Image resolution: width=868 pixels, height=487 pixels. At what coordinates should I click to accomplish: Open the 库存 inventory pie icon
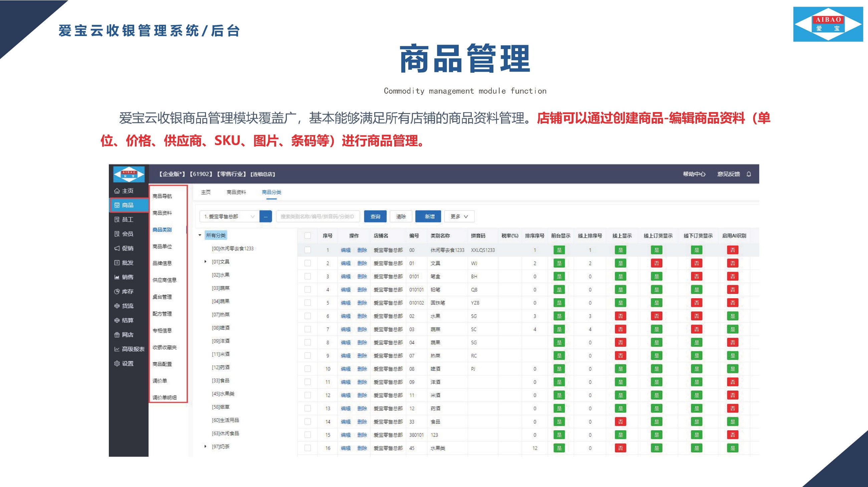click(117, 292)
